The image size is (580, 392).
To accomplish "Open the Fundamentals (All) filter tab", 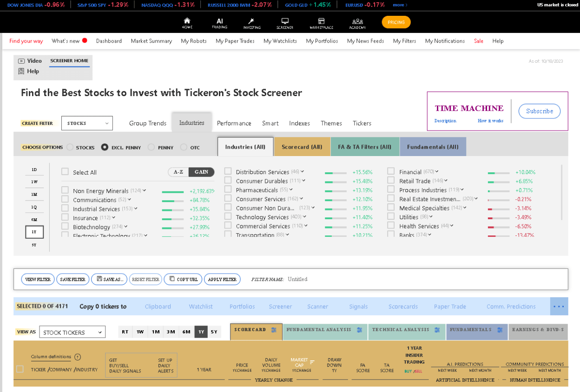I will coord(433,147).
